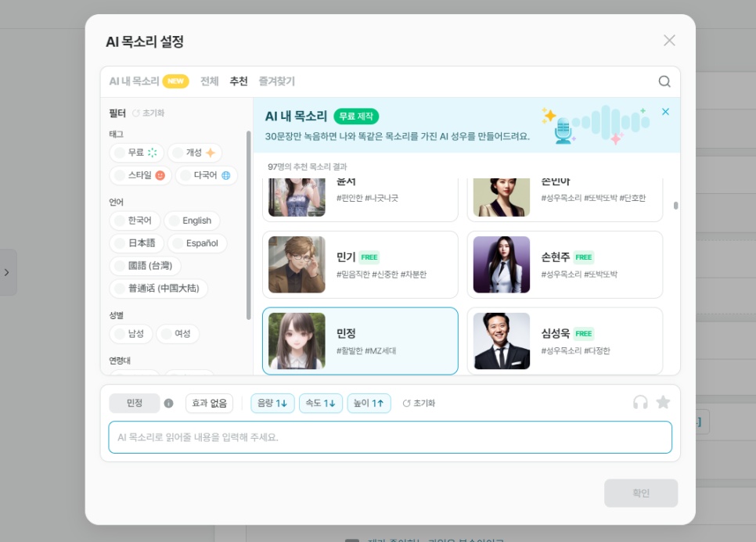Viewport: 756px width, 542px height.
Task: Click 손현주's portrait thumbnail
Action: (502, 264)
